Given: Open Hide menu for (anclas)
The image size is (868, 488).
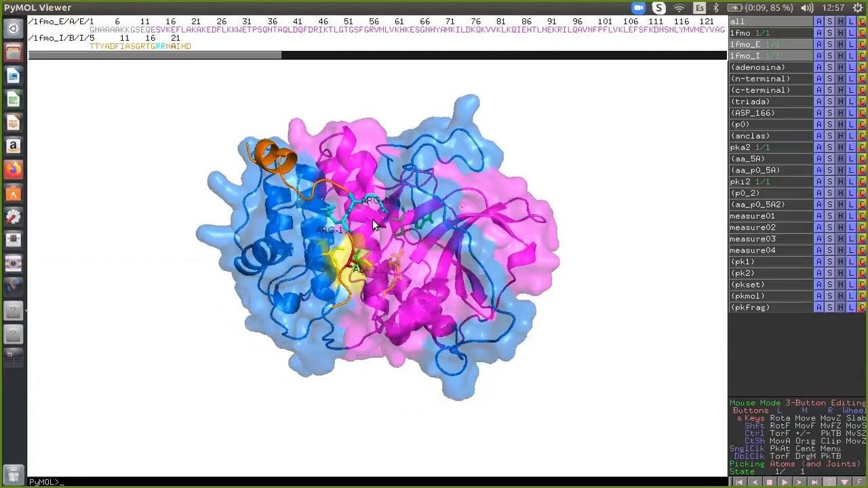Looking at the screenshot, I should (x=840, y=136).
